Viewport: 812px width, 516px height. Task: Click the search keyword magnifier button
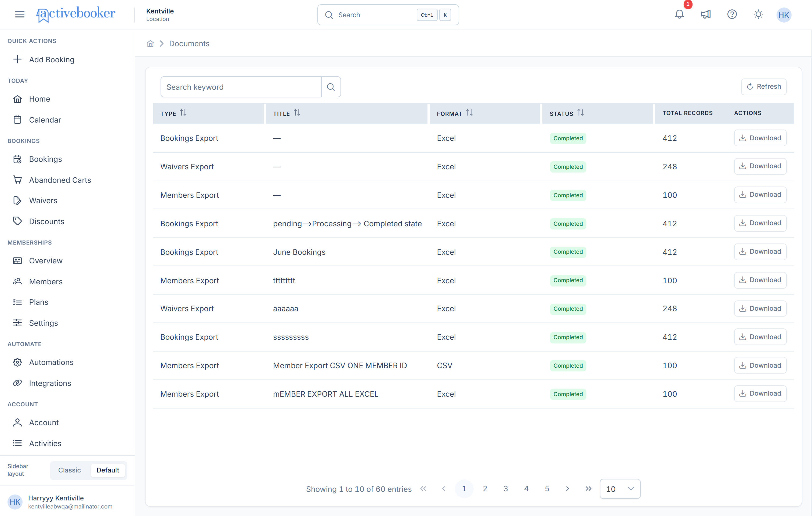tap(331, 87)
